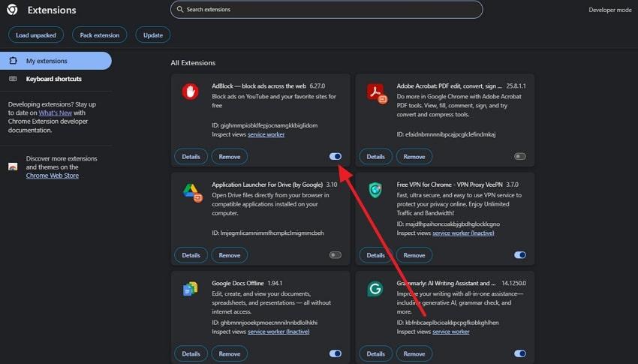
Task: Remove the AdBlock extension
Action: tap(230, 157)
